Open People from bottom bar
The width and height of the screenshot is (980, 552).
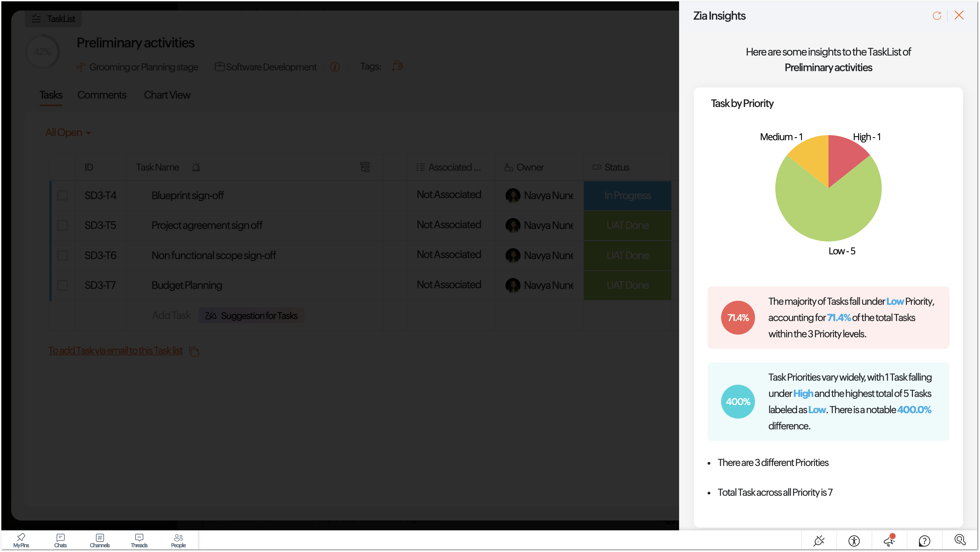(x=179, y=540)
